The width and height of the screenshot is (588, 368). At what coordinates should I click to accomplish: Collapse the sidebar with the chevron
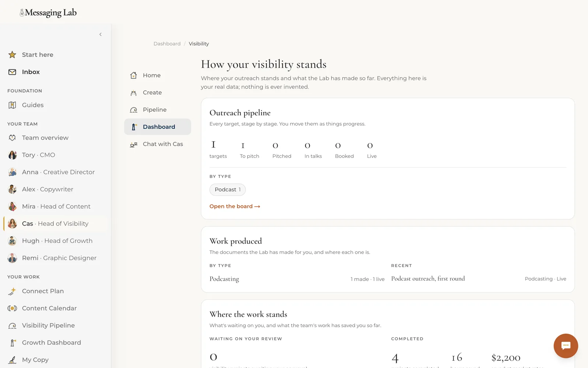click(100, 34)
